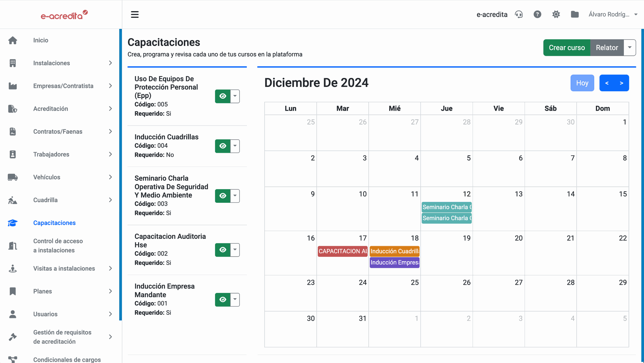Image resolution: width=644 pixels, height=363 pixels.
Task: Click the Capacitaciones graduation cap icon
Action: (13, 223)
